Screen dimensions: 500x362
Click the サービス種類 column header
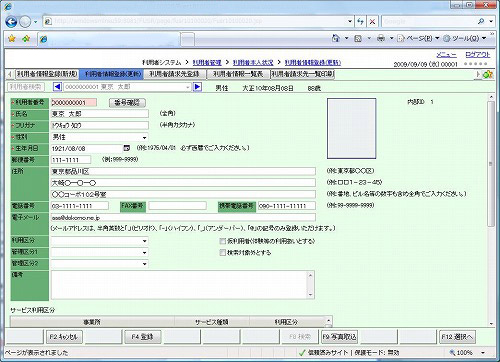point(211,322)
